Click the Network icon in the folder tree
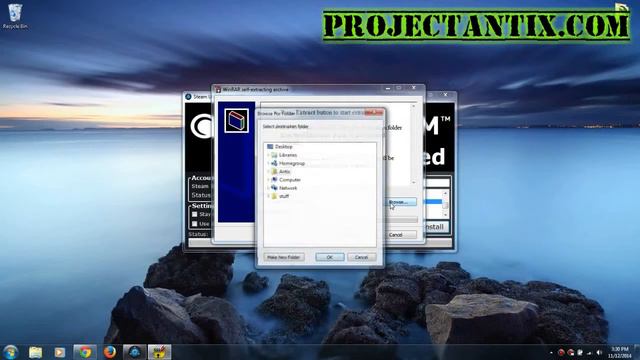Screen dimensions: 640x360 pos(274,188)
